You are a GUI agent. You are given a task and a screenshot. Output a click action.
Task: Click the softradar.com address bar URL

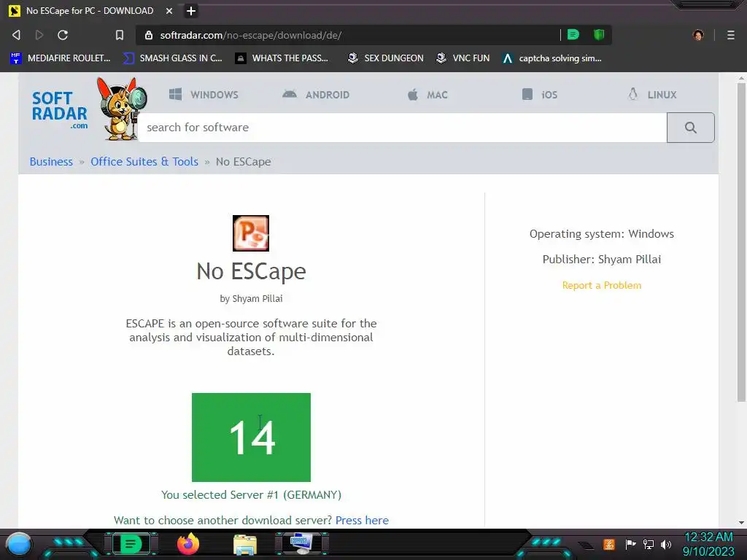pyautogui.click(x=251, y=35)
